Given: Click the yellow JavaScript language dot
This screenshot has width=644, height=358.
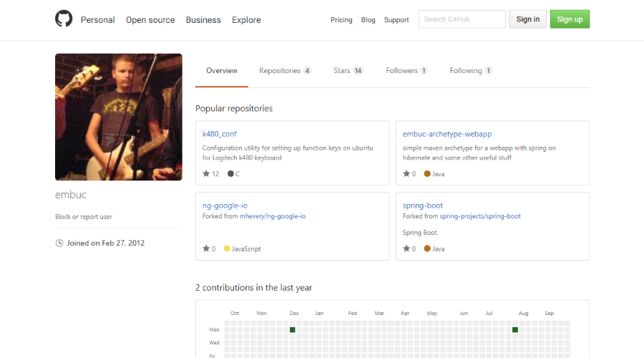Looking at the screenshot, I should (x=227, y=249).
